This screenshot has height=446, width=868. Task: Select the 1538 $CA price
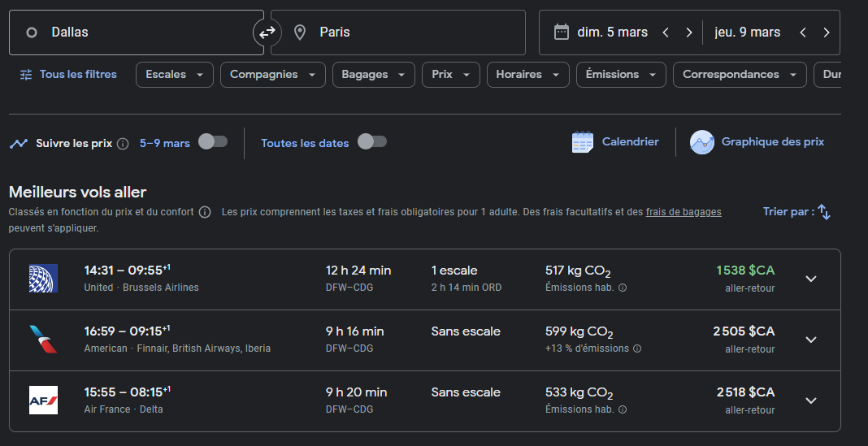(x=745, y=271)
